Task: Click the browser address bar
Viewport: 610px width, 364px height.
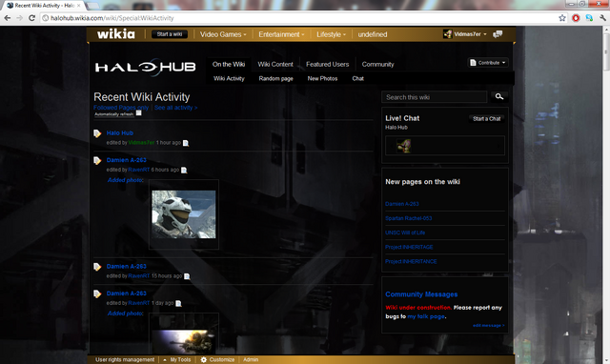Action: pyautogui.click(x=299, y=18)
